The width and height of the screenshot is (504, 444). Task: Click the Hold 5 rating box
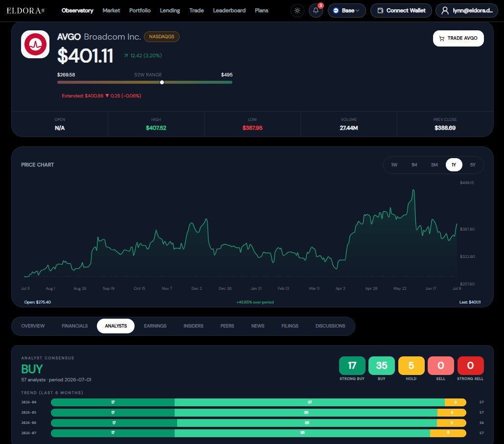pos(411,366)
